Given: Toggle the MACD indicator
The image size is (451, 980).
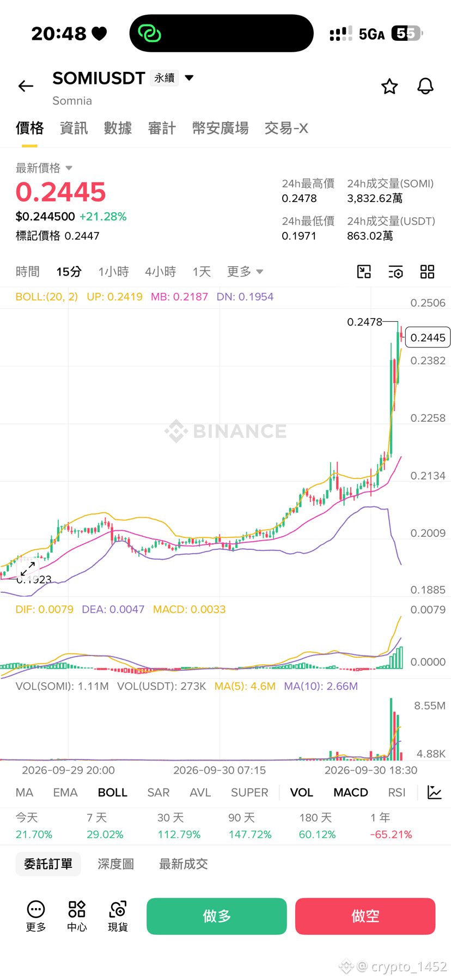Looking at the screenshot, I should pyautogui.click(x=351, y=792).
